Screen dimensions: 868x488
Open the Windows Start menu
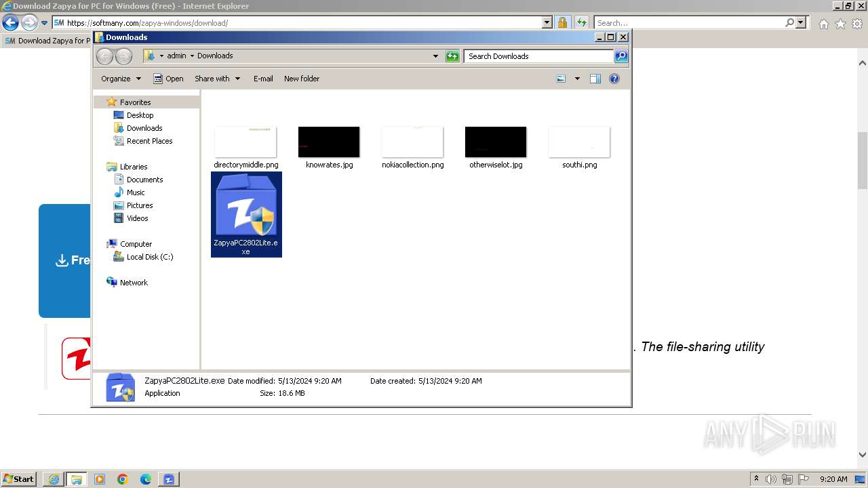pyautogui.click(x=18, y=479)
